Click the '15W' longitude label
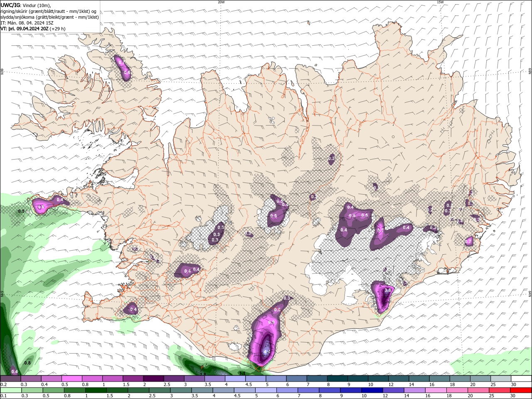 [x=440, y=2]
